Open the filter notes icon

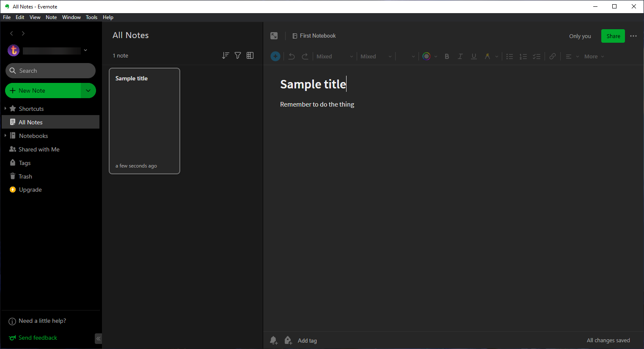tap(238, 55)
